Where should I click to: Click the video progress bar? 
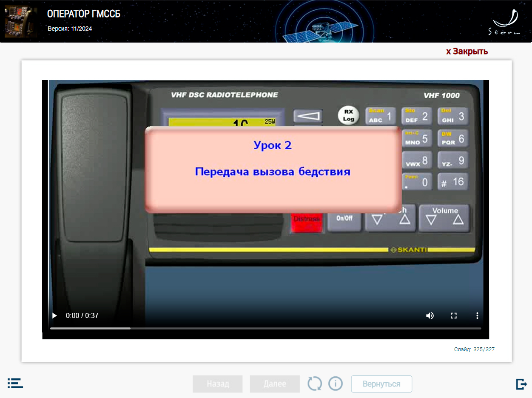(266, 328)
